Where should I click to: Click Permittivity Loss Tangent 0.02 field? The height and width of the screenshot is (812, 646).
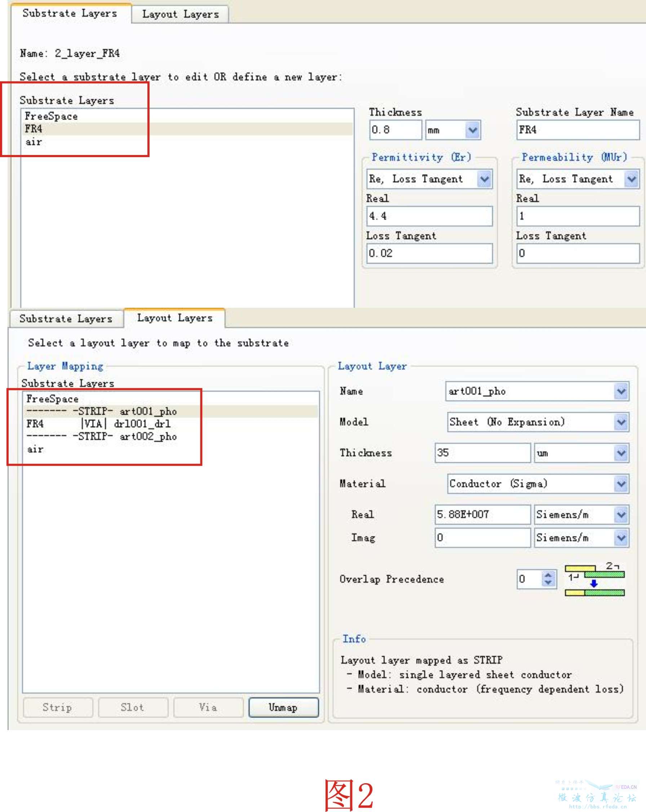pyautogui.click(x=429, y=253)
